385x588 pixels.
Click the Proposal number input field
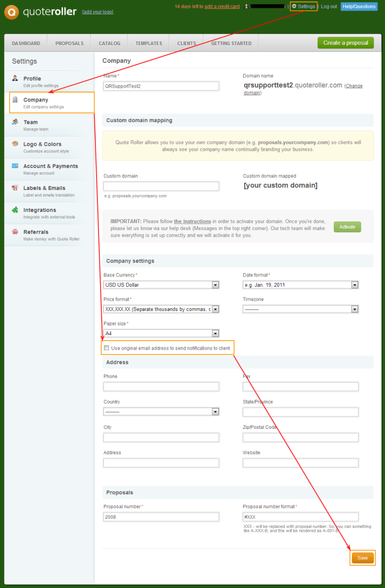(x=161, y=517)
